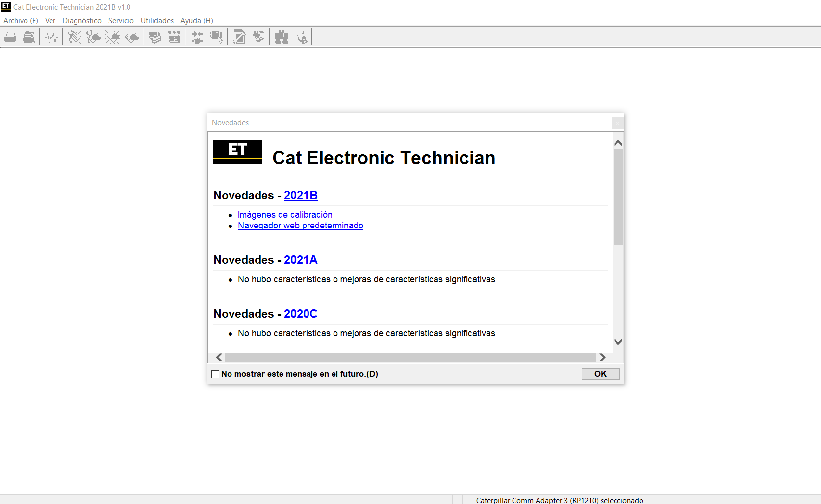This screenshot has height=504, width=821.
Task: Check 'No mostrar este mensaje en el futuro'
Action: [215, 374]
